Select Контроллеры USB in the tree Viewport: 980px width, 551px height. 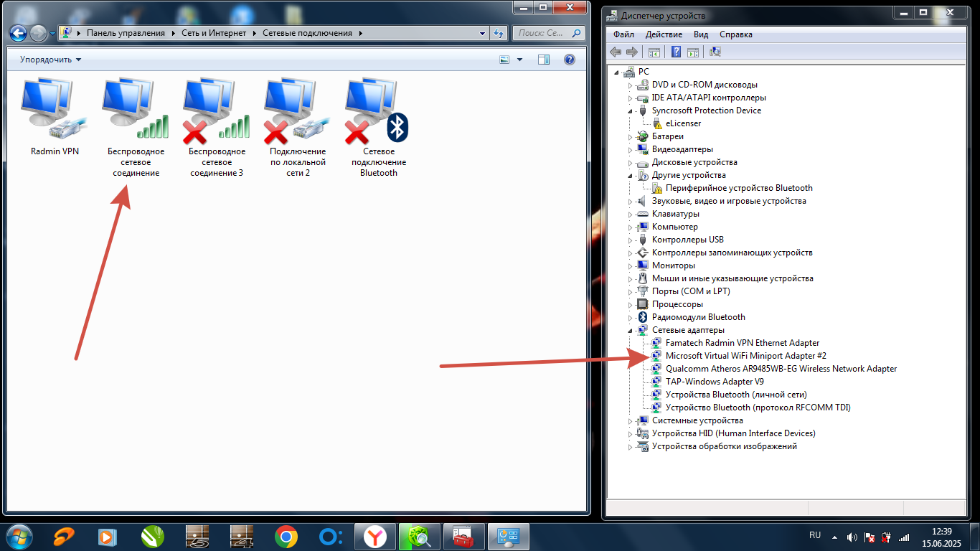pyautogui.click(x=687, y=240)
